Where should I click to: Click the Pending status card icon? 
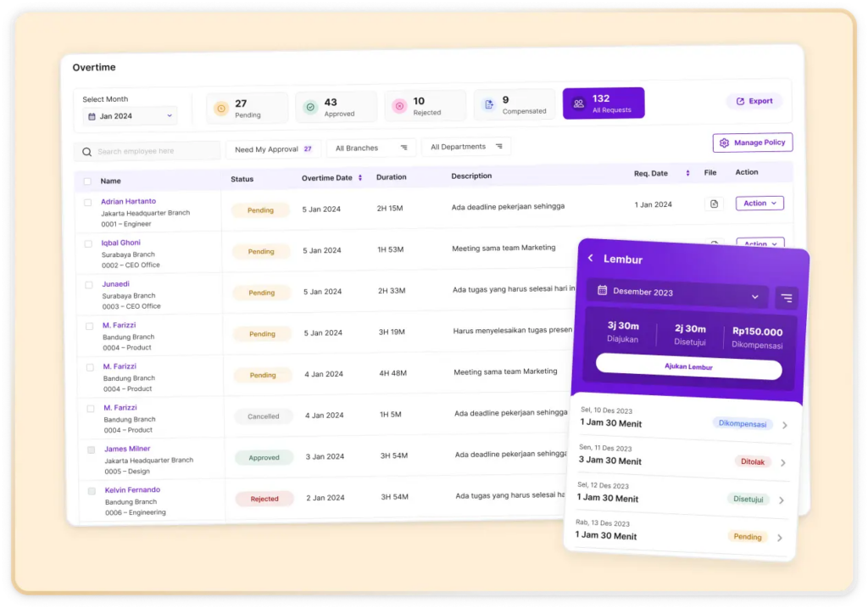(x=221, y=109)
